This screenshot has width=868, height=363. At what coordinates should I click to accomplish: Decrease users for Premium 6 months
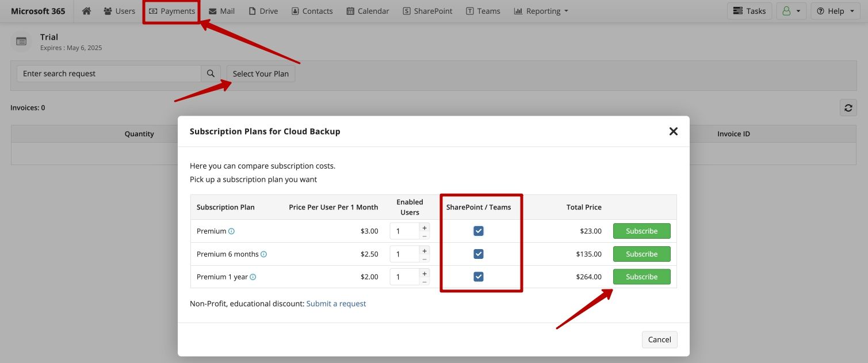click(x=425, y=259)
